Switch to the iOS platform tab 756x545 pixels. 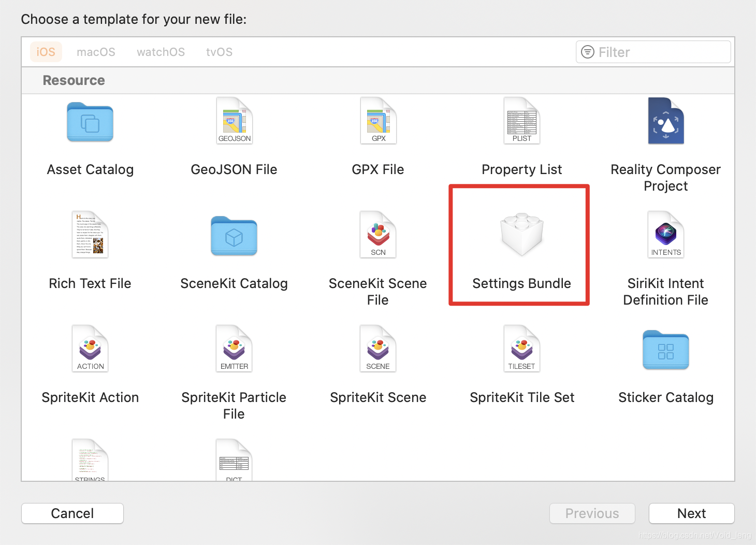pos(46,52)
